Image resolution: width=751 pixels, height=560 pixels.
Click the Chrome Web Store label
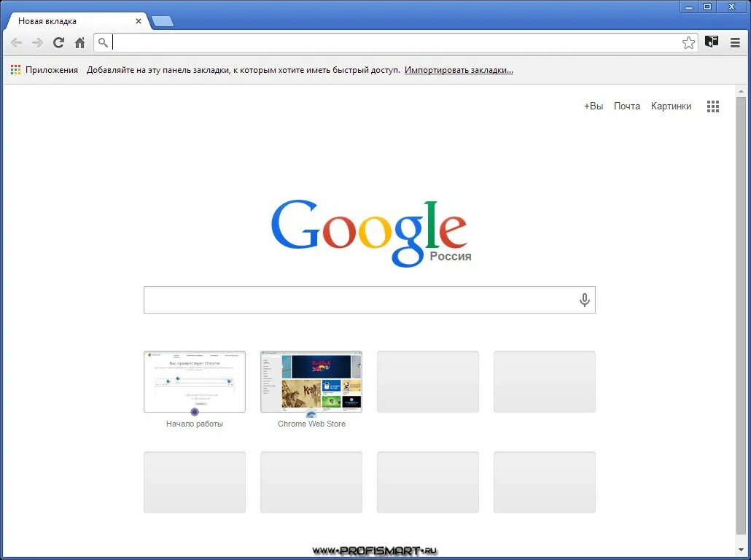pos(311,424)
